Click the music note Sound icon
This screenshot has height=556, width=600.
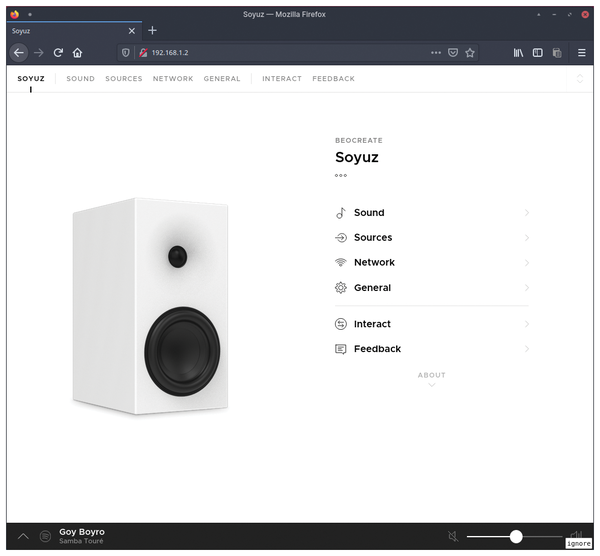[341, 213]
